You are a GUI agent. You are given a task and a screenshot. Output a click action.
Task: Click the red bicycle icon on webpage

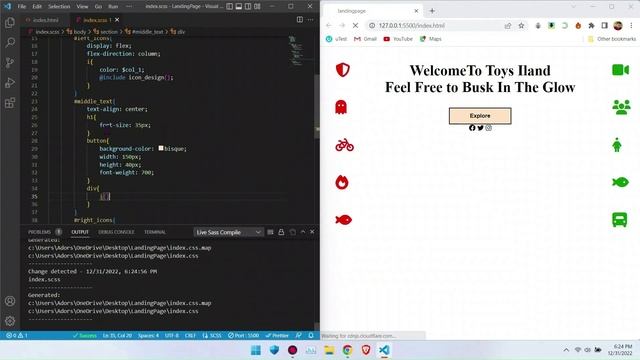344,144
